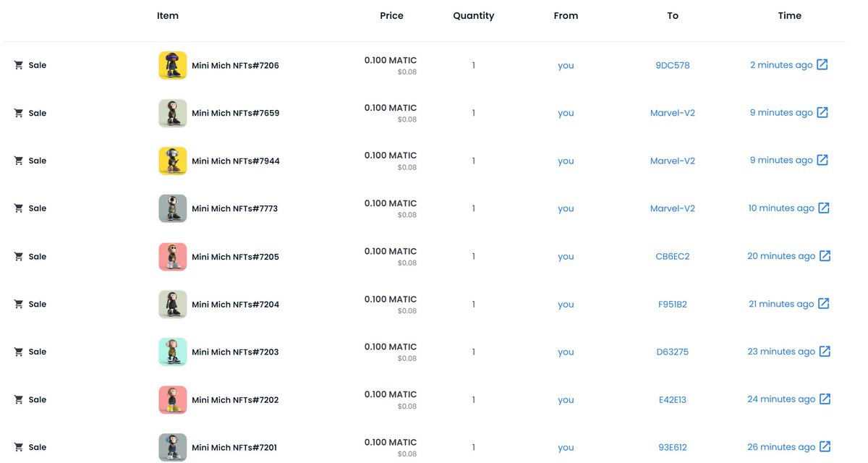
Task: Select item name Mini Mich NFTs#7201
Action: [x=234, y=448]
